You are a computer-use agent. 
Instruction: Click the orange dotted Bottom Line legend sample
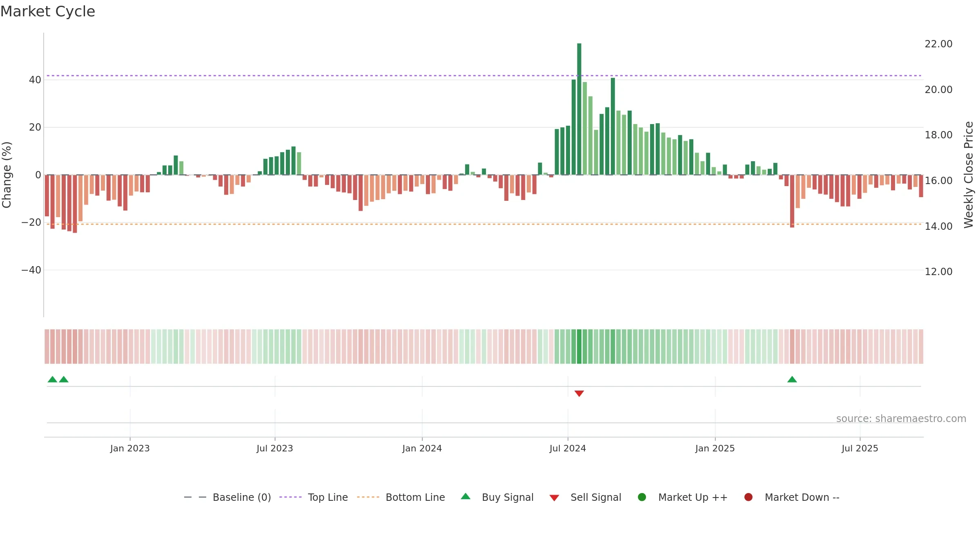[x=368, y=497]
